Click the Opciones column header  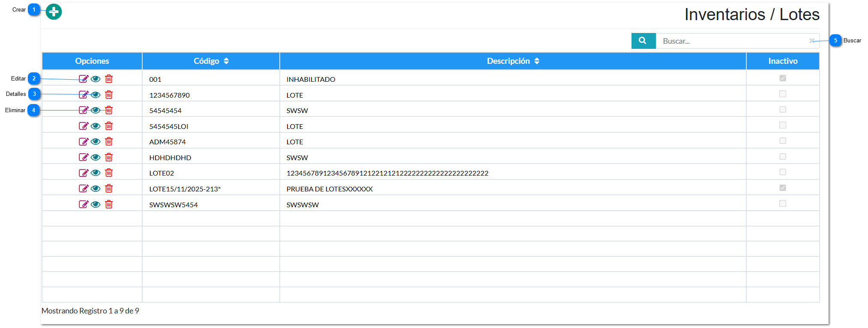[92, 61]
